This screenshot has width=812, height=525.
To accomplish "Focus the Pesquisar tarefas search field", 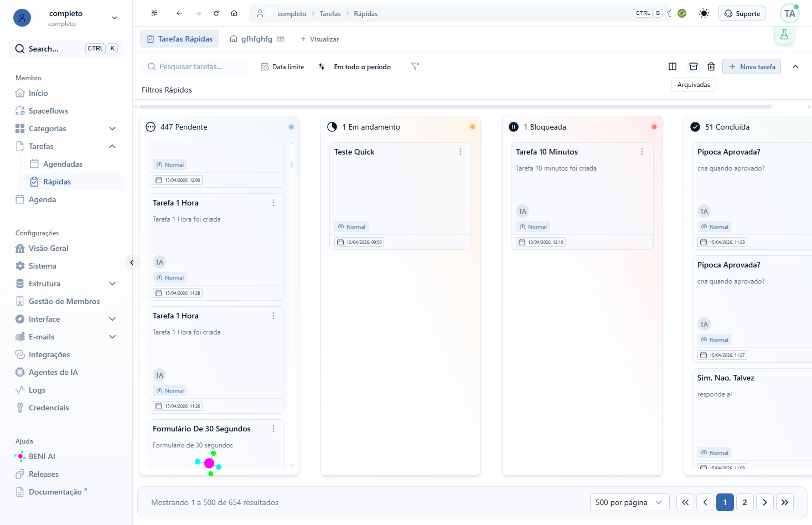I will pos(195,66).
